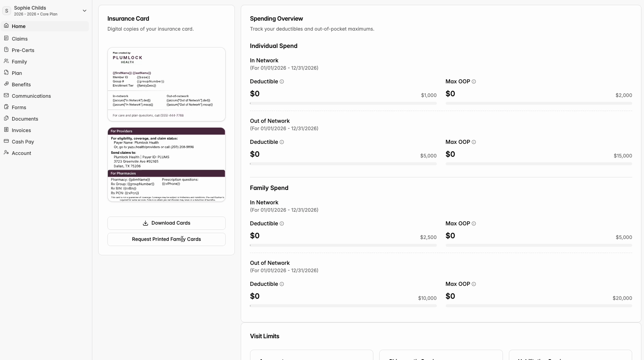Click the Family Spend heading

click(269, 188)
